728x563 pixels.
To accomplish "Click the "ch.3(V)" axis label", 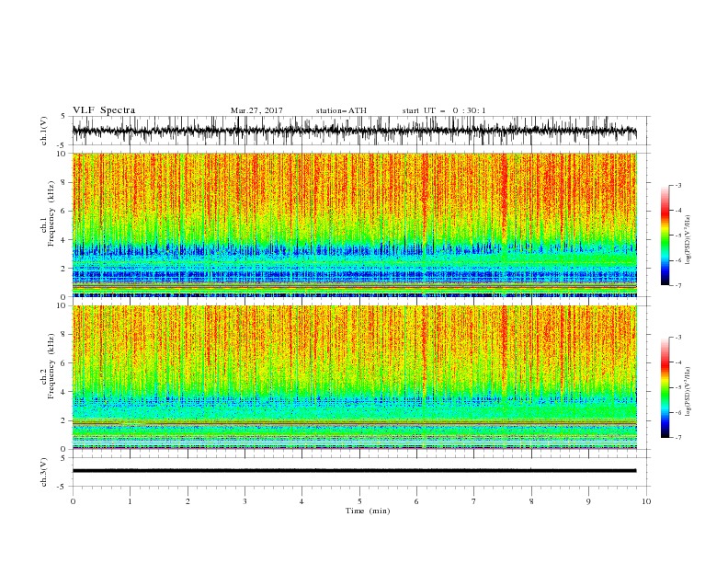I will tap(44, 472).
